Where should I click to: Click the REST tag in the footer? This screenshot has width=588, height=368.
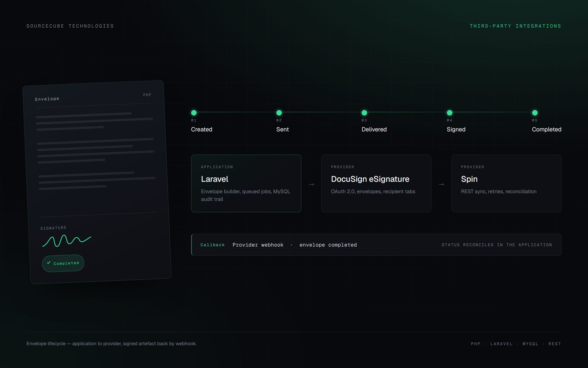(555, 344)
